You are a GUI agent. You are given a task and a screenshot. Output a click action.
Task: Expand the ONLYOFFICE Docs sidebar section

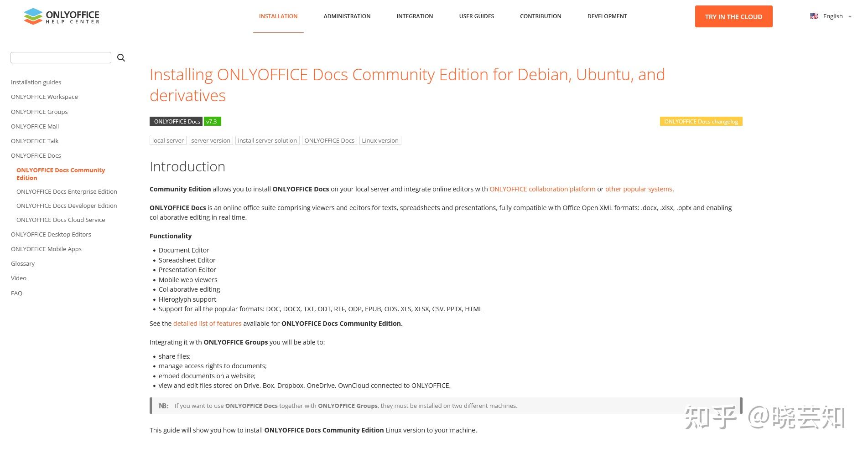36,155
